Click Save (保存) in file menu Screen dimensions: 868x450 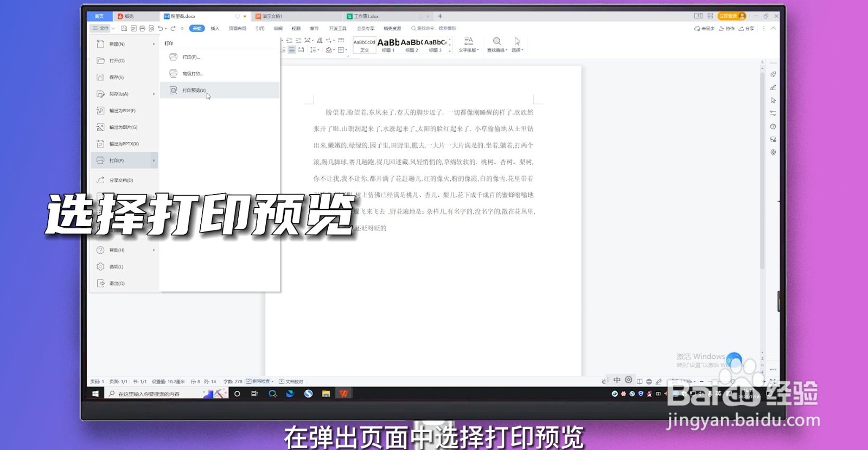coord(124,78)
